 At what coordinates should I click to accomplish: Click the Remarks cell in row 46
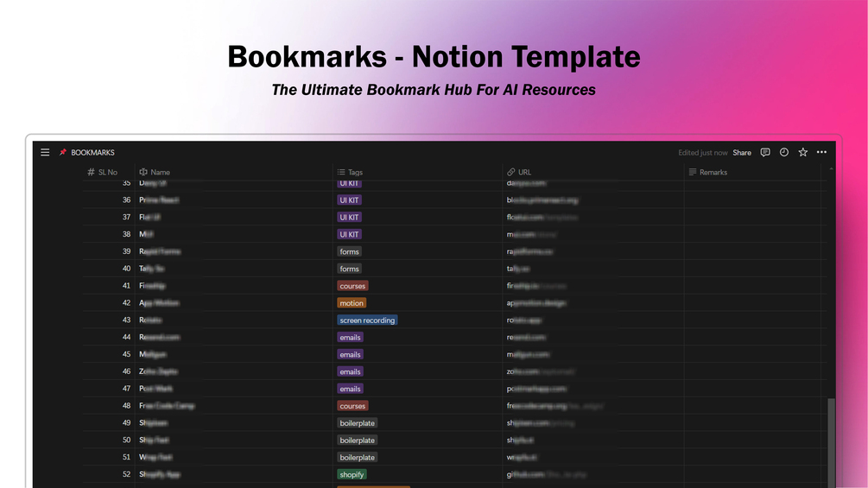(x=752, y=371)
